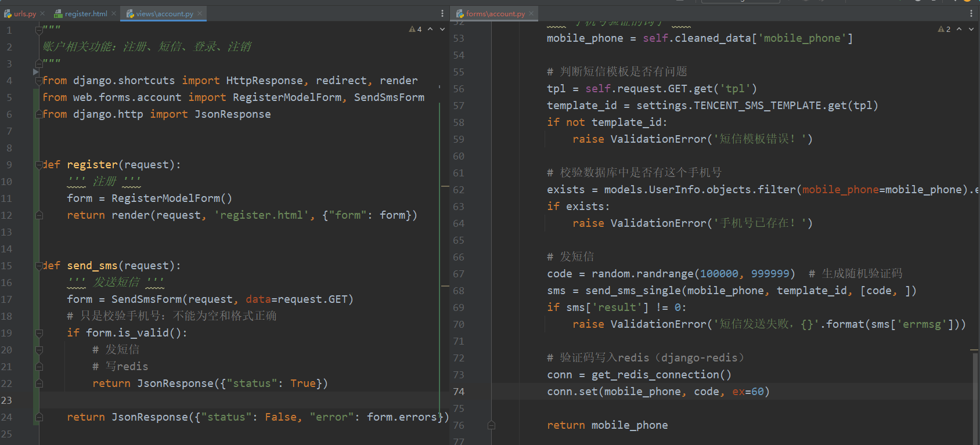
Task: Click settings.TENCENT_SMS_TEMPLATE.get(tpl) call
Action: (x=757, y=106)
